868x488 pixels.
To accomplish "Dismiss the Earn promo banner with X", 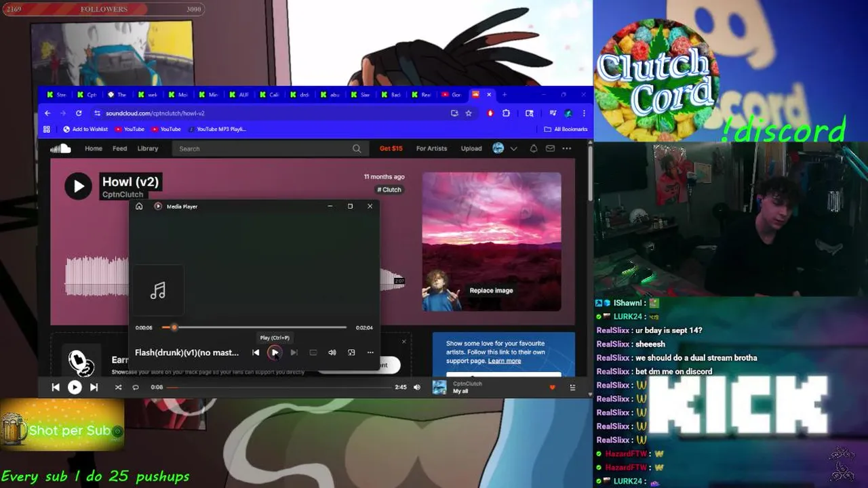I will pyautogui.click(x=403, y=342).
